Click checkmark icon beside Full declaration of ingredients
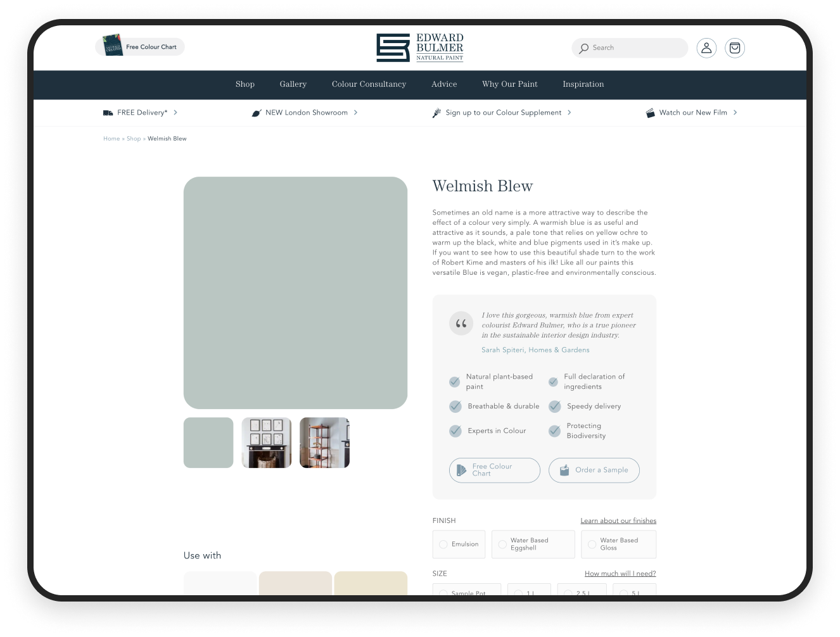840x637 pixels. pyautogui.click(x=553, y=382)
